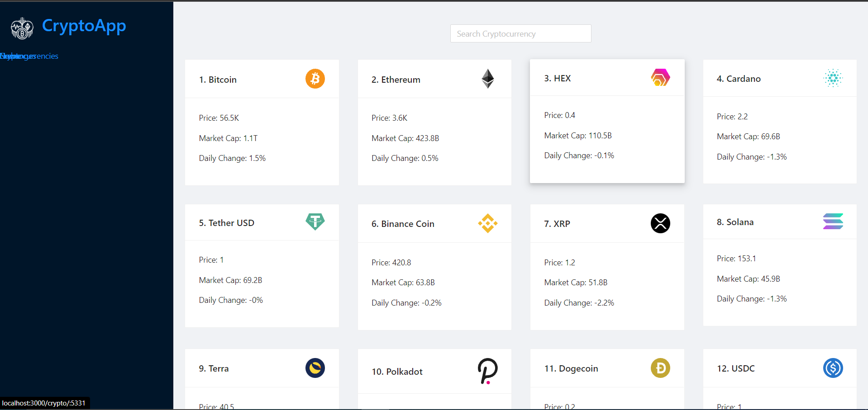Open the 2. Ethereum card title
This screenshot has width=868, height=410.
[x=396, y=80]
